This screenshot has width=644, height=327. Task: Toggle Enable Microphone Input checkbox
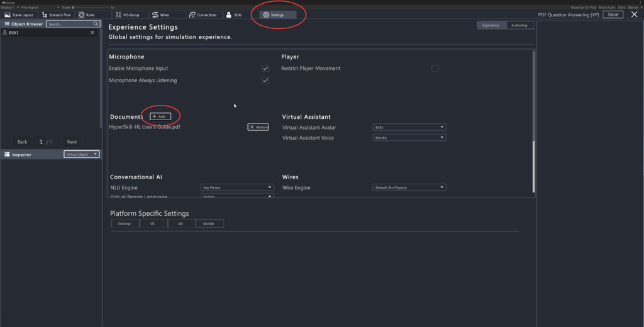[265, 68]
